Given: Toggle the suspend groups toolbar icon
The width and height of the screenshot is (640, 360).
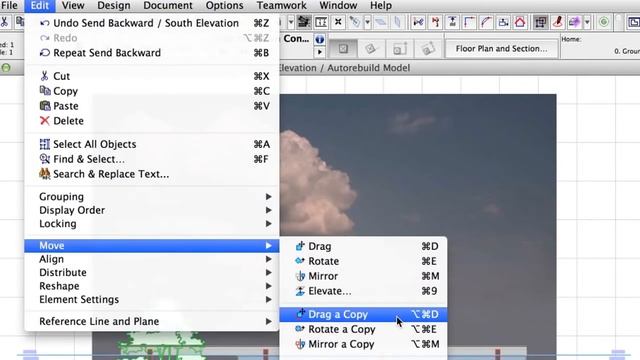Looking at the screenshot, I should click(540, 22).
